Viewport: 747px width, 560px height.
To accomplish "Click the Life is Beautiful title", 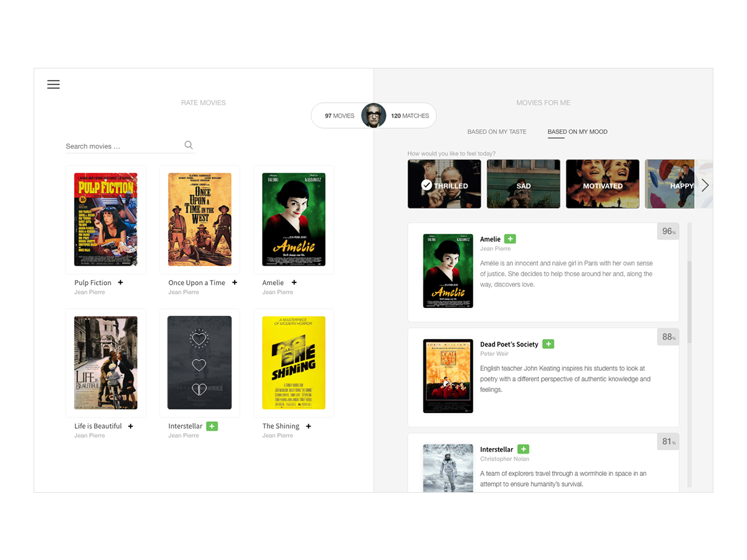I will pos(98,426).
